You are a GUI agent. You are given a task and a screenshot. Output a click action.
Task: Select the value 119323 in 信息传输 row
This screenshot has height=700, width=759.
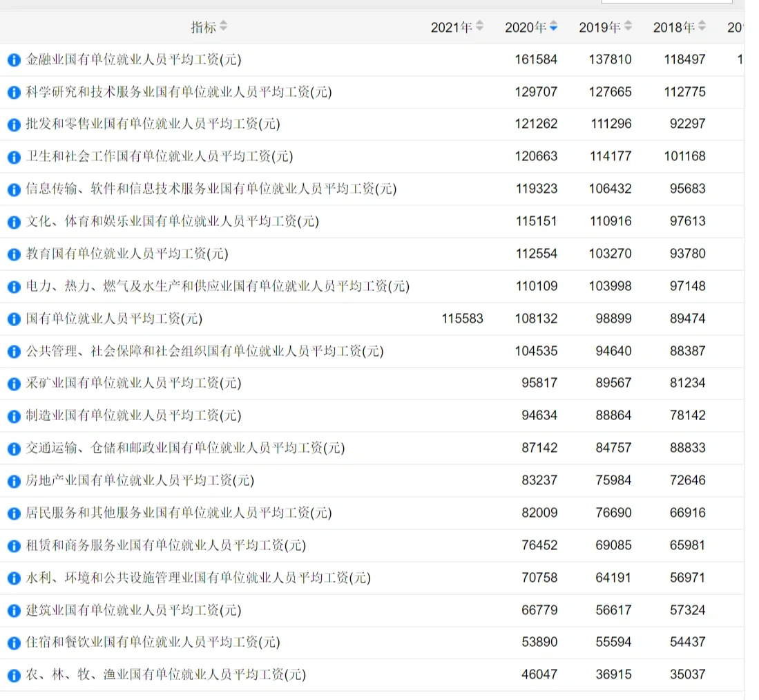537,189
